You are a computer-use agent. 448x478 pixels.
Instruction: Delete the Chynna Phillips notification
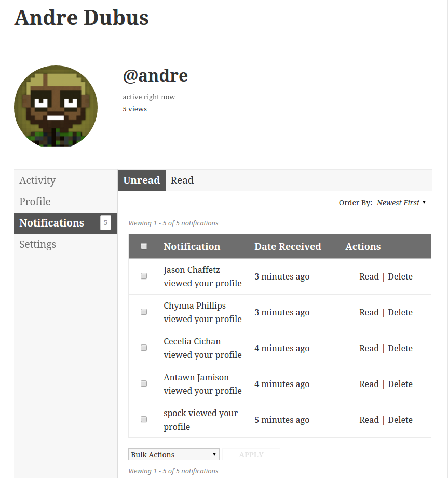(400, 312)
